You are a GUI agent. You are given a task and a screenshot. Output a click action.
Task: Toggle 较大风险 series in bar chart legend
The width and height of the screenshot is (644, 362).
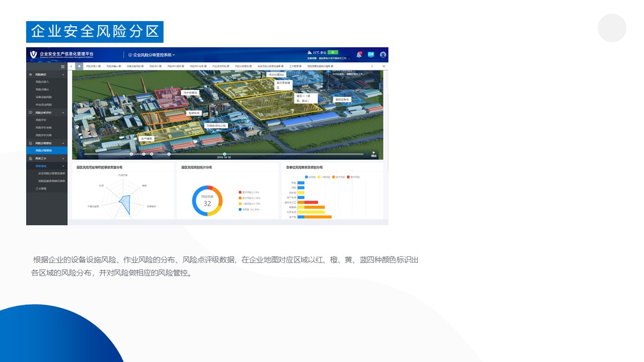coord(339,177)
